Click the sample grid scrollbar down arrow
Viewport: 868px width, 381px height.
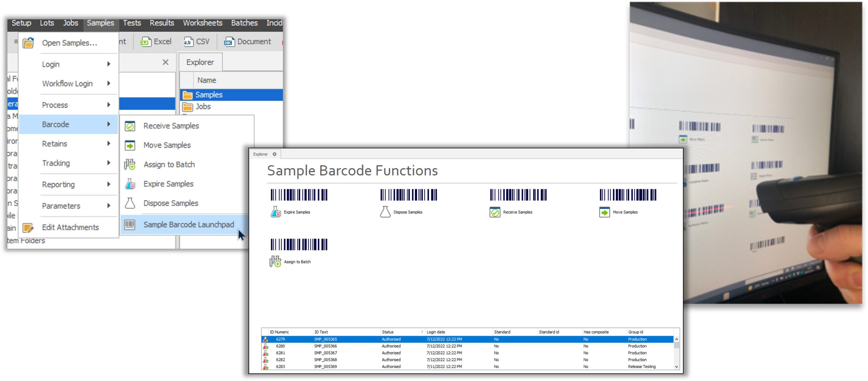click(x=676, y=367)
